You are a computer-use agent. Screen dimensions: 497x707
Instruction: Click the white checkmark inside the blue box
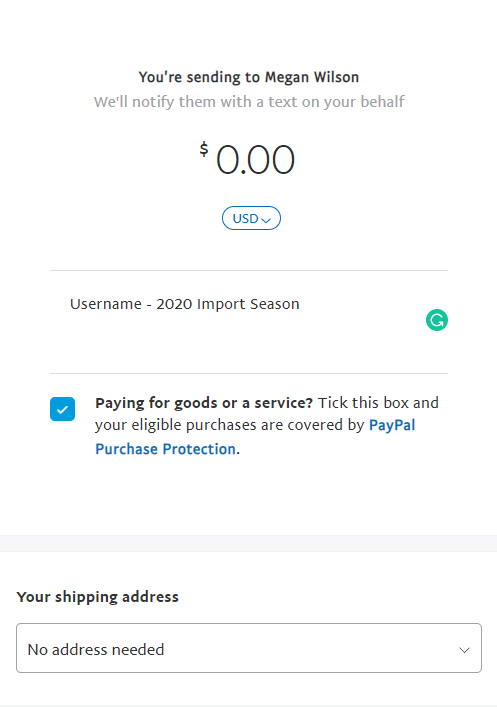pos(62,409)
